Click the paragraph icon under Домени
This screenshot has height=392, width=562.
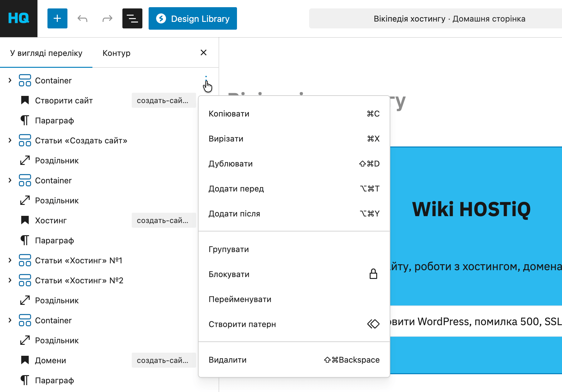coord(25,380)
